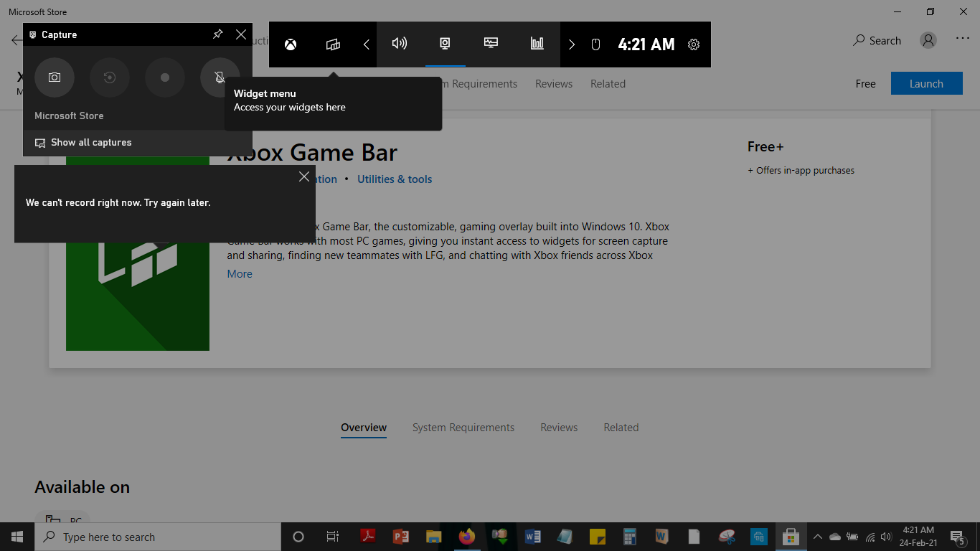Open the Resources bar chart widget

[x=537, y=44]
